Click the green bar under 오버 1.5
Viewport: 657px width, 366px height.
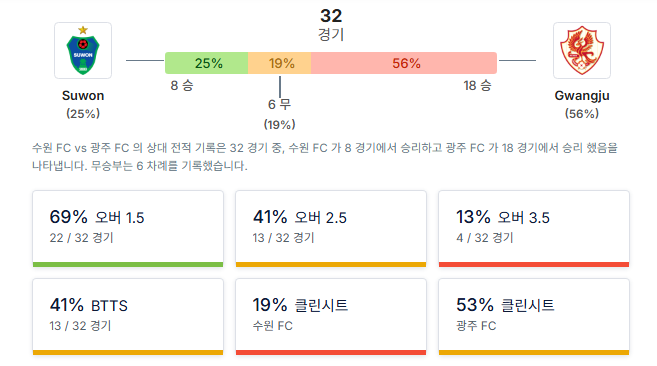click(x=128, y=265)
